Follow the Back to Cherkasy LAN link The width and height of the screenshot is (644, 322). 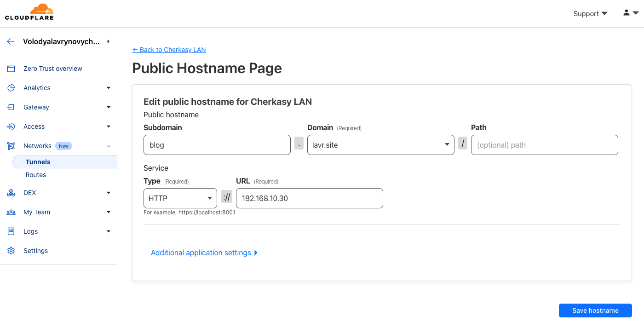pos(169,50)
